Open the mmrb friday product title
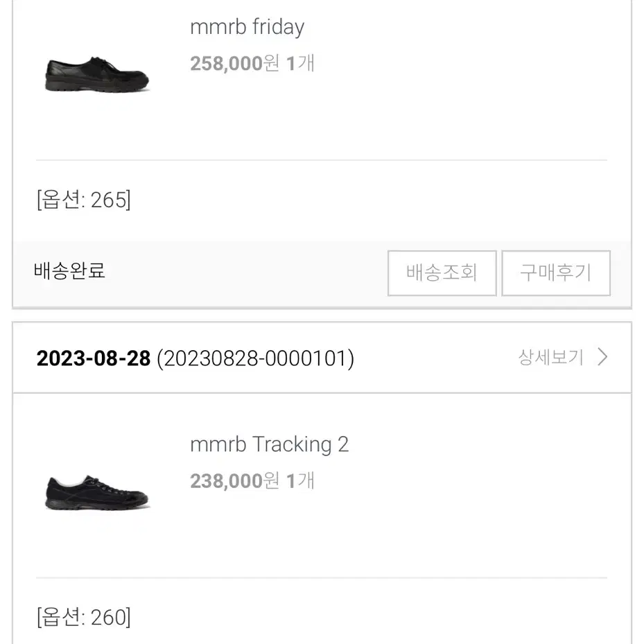Screen dimensions: 644x644 [247, 27]
